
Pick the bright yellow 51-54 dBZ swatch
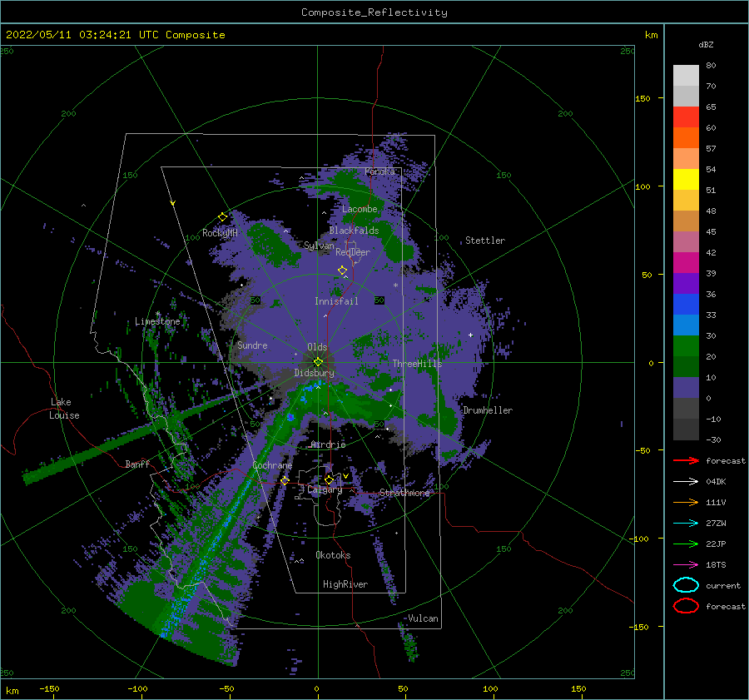pyautogui.click(x=686, y=180)
